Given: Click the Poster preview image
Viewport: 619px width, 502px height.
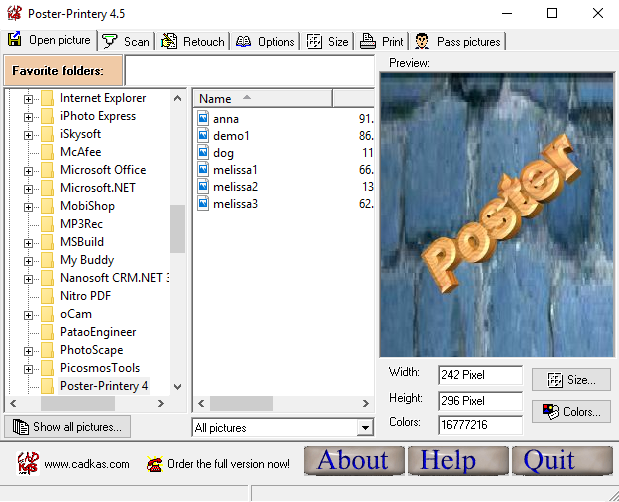Looking at the screenshot, I should [x=497, y=215].
